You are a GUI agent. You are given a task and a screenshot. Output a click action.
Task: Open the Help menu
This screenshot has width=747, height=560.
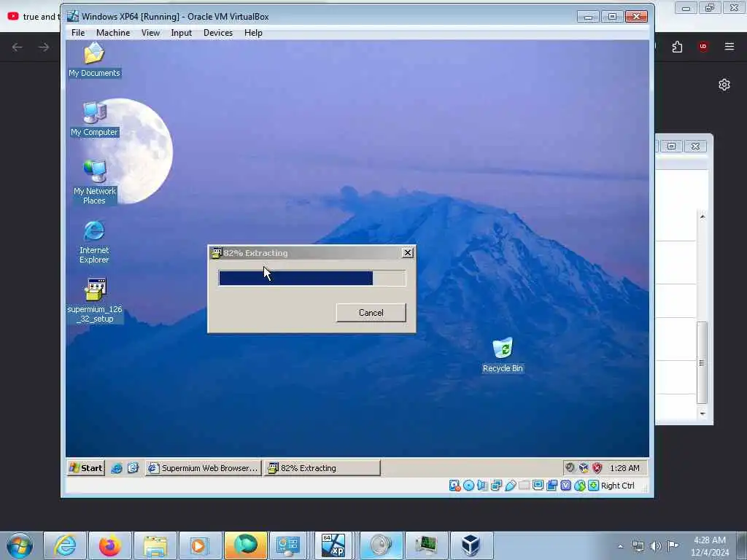(x=253, y=33)
